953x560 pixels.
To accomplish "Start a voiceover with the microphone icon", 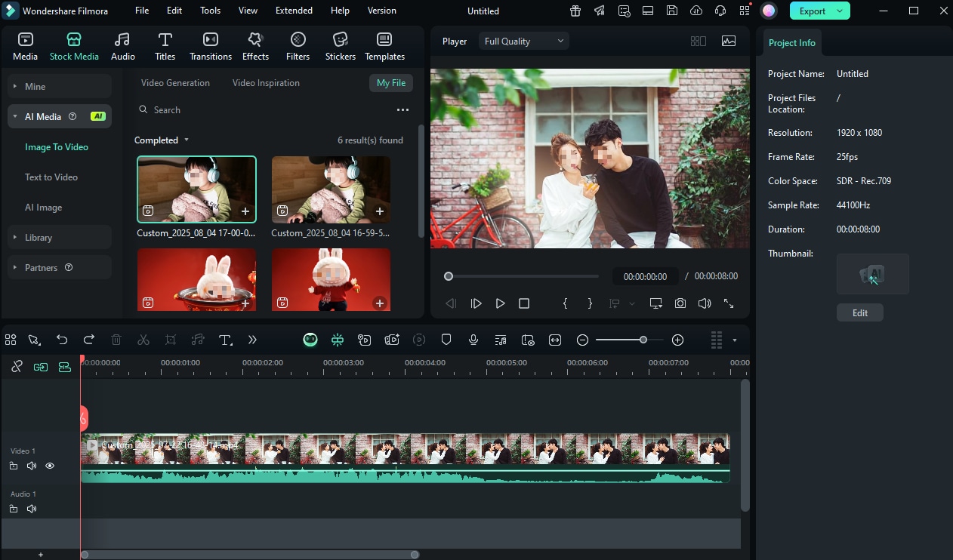I will tap(473, 340).
